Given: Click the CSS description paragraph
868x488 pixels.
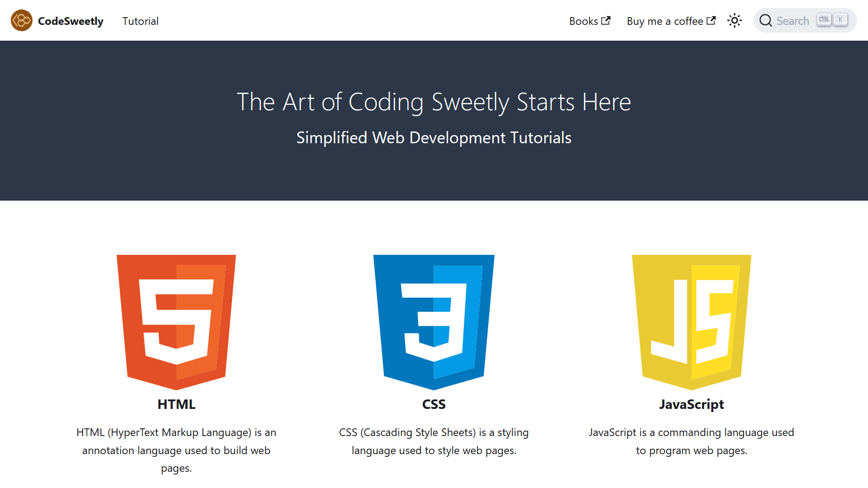Looking at the screenshot, I should (x=434, y=441).
